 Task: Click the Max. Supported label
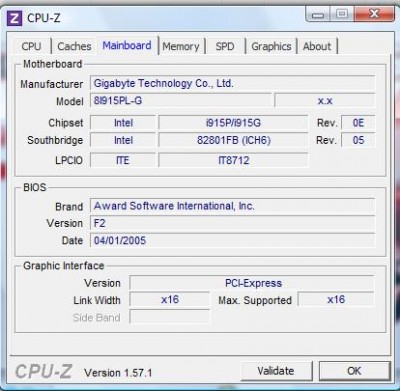coord(255,300)
